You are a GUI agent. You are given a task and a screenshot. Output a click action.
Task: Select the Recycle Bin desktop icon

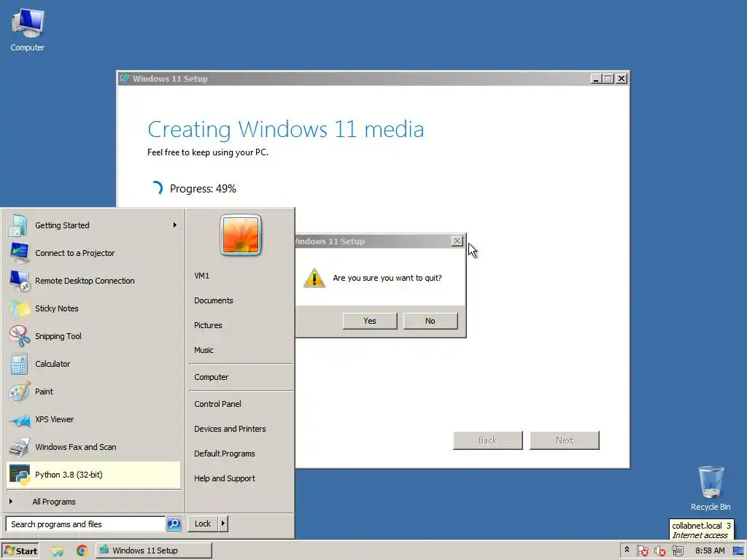[x=711, y=489]
